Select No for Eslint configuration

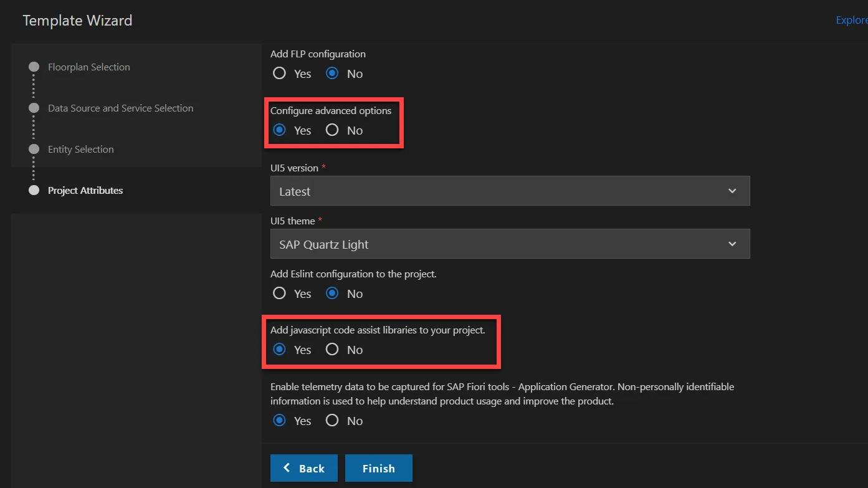332,294
